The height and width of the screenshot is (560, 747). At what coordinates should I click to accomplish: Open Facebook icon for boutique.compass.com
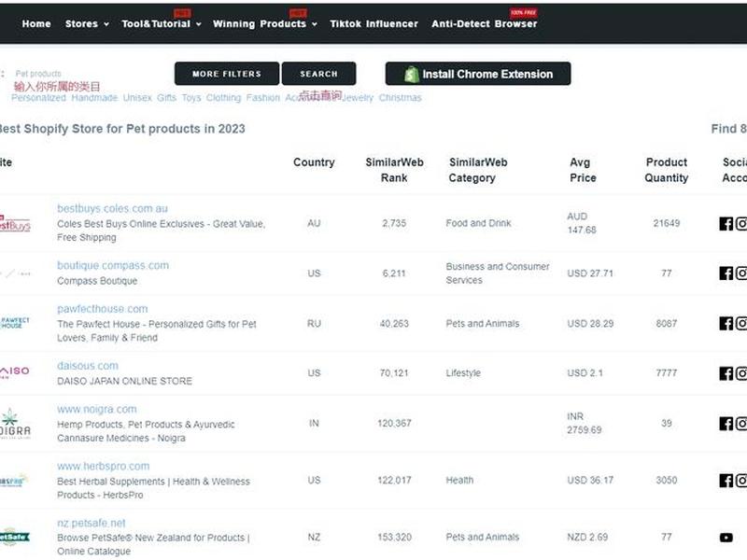click(726, 273)
